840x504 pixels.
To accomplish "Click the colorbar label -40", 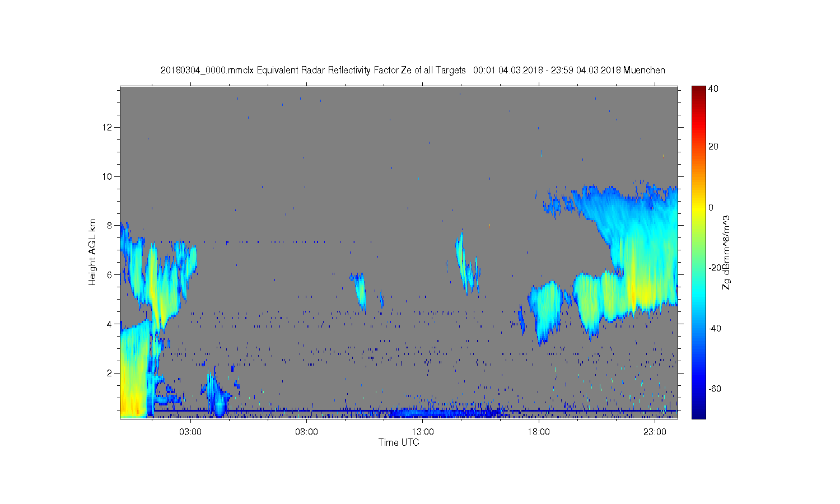I will [715, 328].
